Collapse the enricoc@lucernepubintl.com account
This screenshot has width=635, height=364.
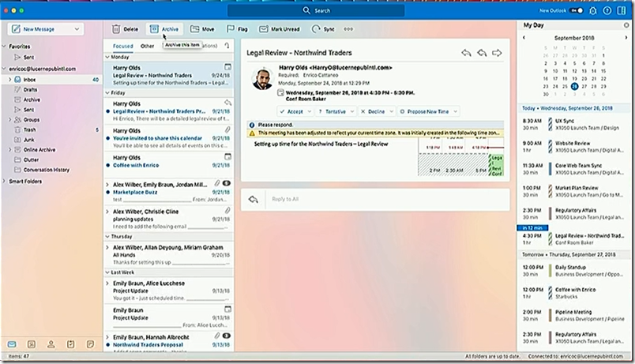[x=4, y=69]
